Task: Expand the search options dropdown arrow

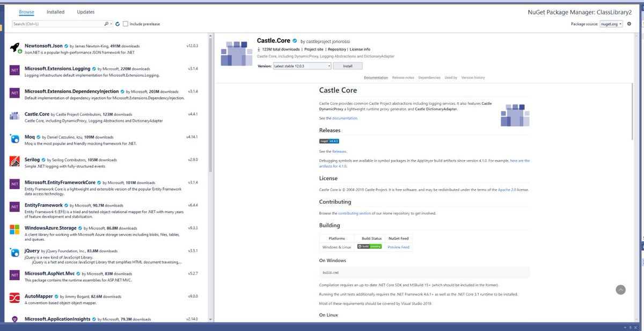Action: coord(111,24)
